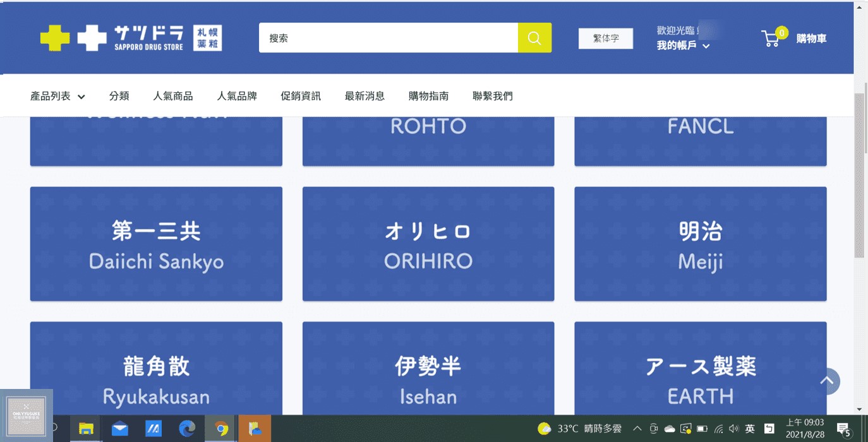This screenshot has height=442, width=868.
Task: Show hidden system tray icons
Action: (637, 429)
